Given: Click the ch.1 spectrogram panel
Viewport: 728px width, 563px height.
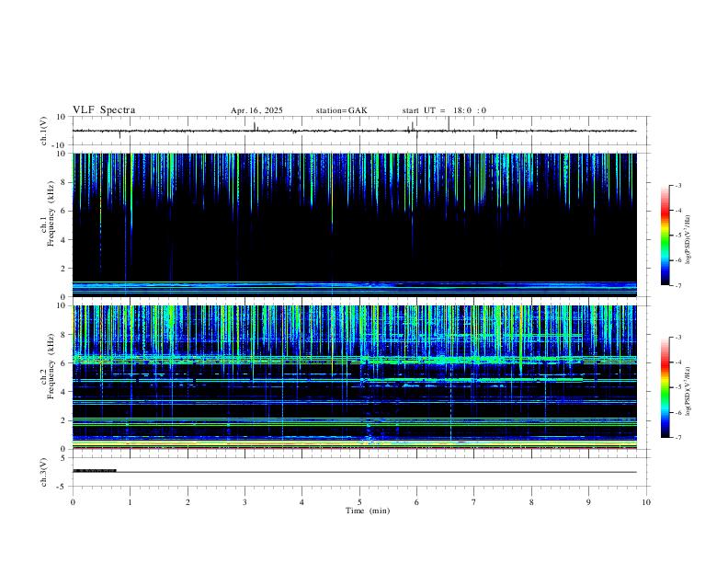Looking at the screenshot, I should 354,224.
